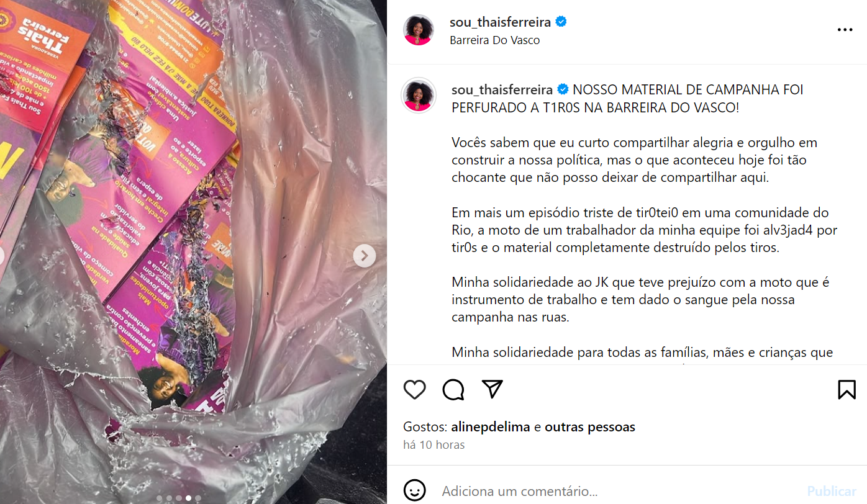Viewport: 867px width, 504px height.
Task: Click the sou_thaisferreira username in the header
Action: [501, 22]
